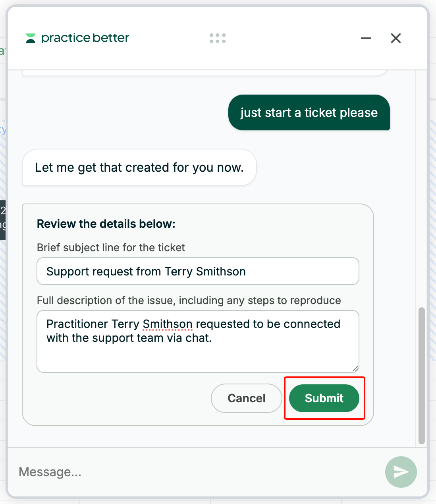
Task: Cancel the ticket creation
Action: 247,398
